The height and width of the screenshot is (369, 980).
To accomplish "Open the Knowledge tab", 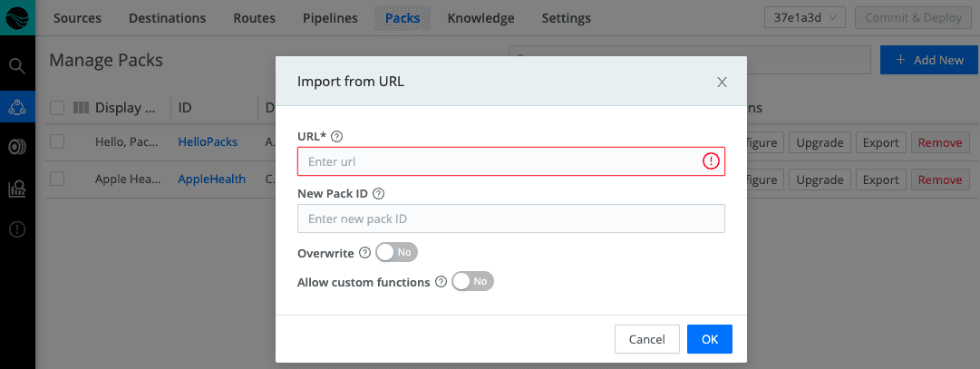I will pos(480,18).
